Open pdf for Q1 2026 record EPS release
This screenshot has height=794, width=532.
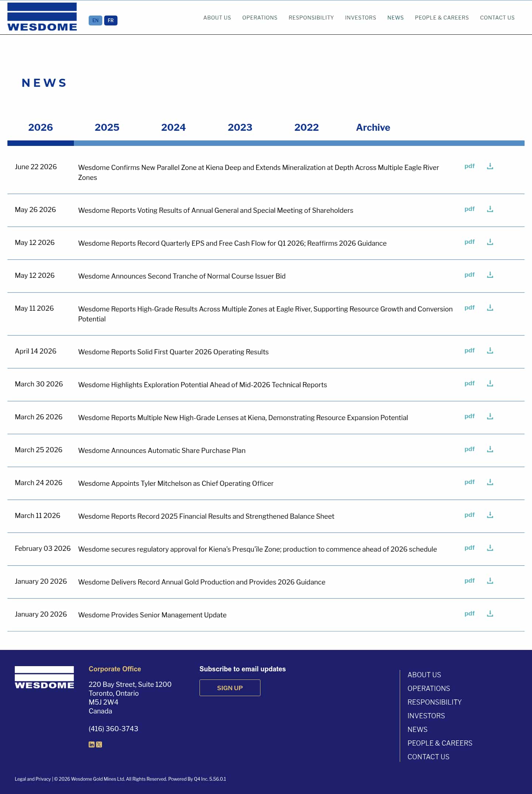pyautogui.click(x=470, y=242)
